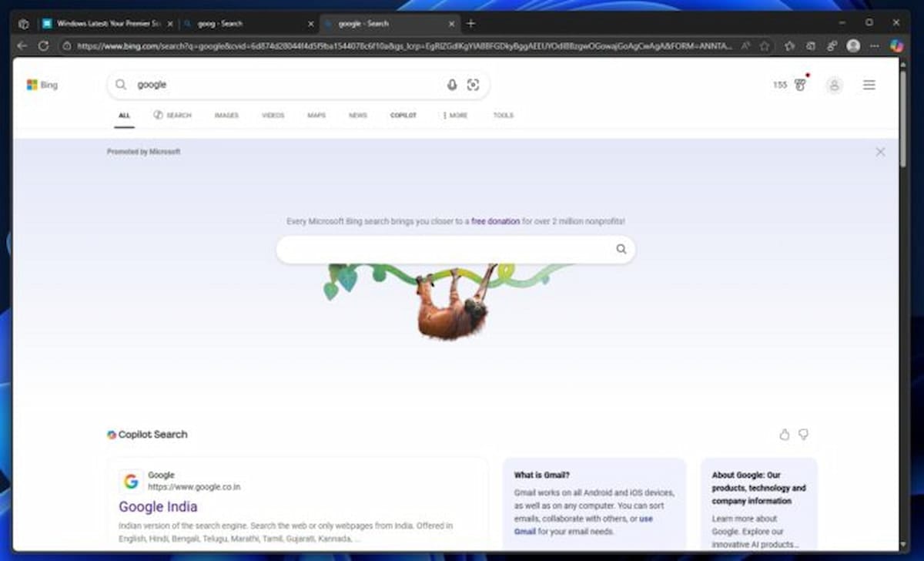Click the free donation link
924x561 pixels.
[495, 221]
